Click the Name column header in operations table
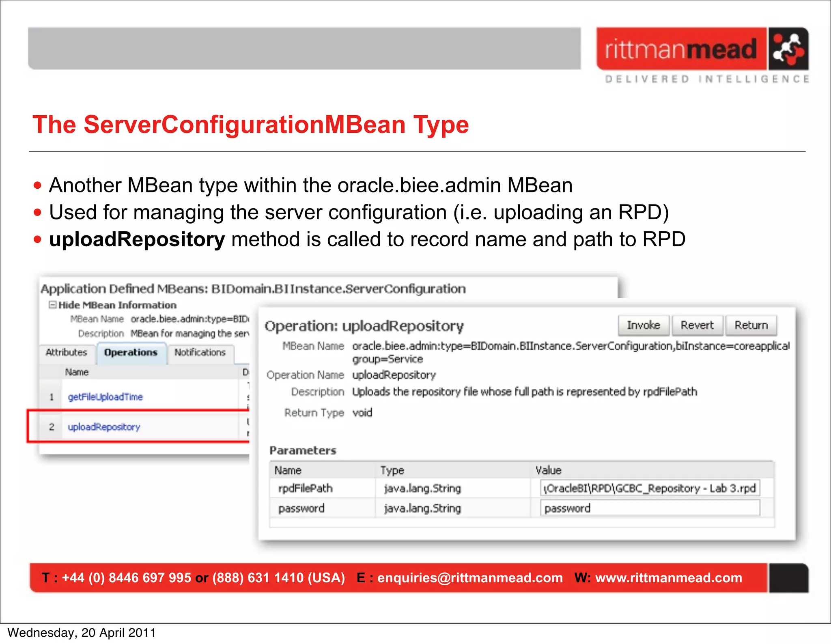 coord(77,372)
